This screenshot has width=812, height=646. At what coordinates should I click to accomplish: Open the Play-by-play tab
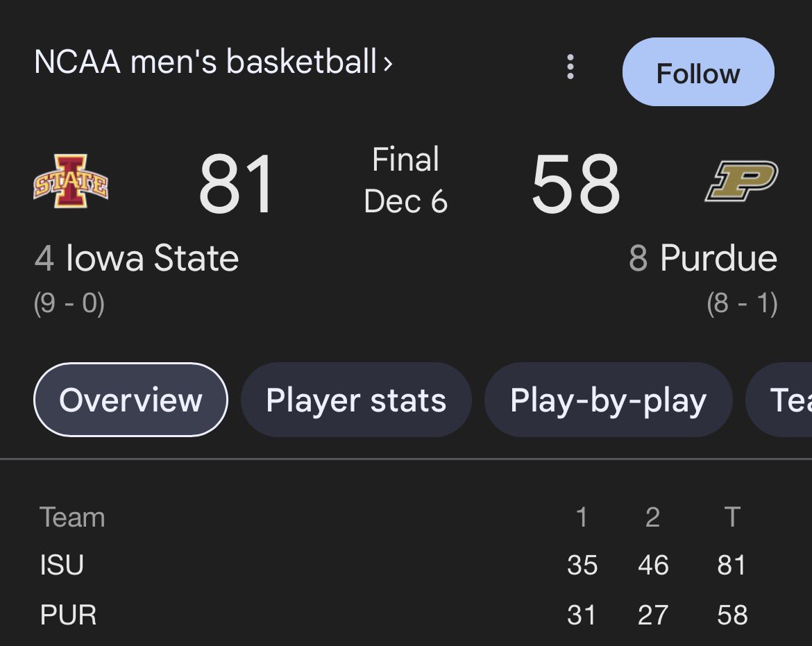pyautogui.click(x=609, y=400)
